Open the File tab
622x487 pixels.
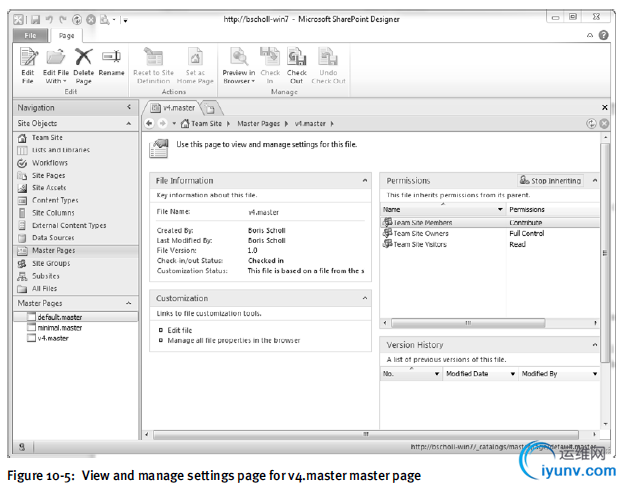[29, 35]
